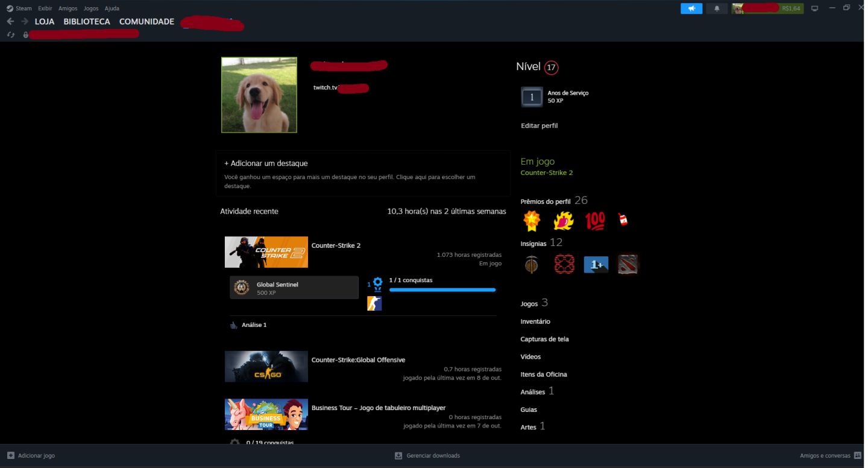The image size is (868, 468).
Task: Open the CS:GO game banner
Action: tap(266, 367)
